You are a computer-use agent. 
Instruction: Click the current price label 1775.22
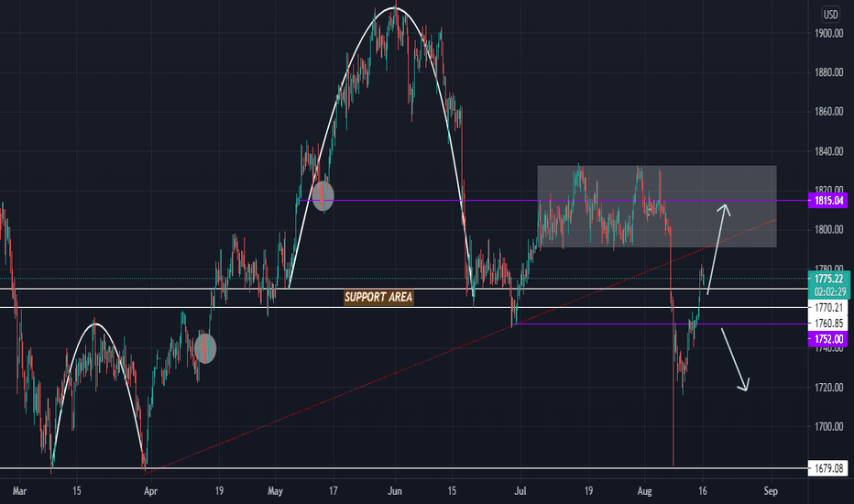(828, 279)
